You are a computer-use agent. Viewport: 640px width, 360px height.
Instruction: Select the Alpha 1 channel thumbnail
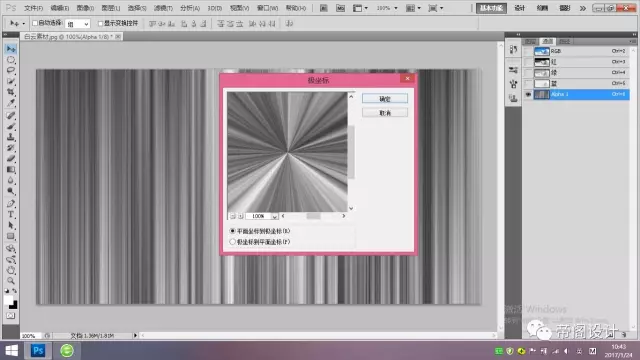[x=542, y=94]
